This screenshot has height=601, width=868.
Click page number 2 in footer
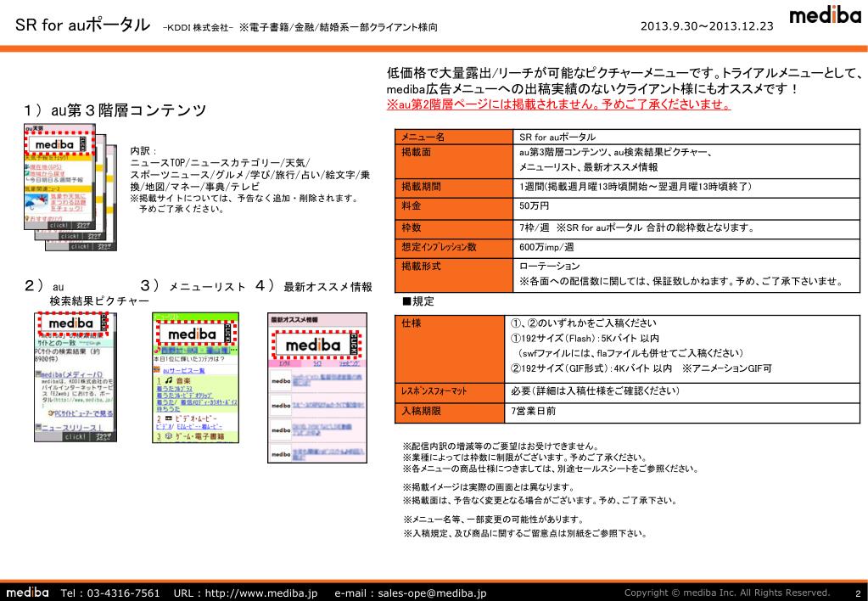pos(858,593)
